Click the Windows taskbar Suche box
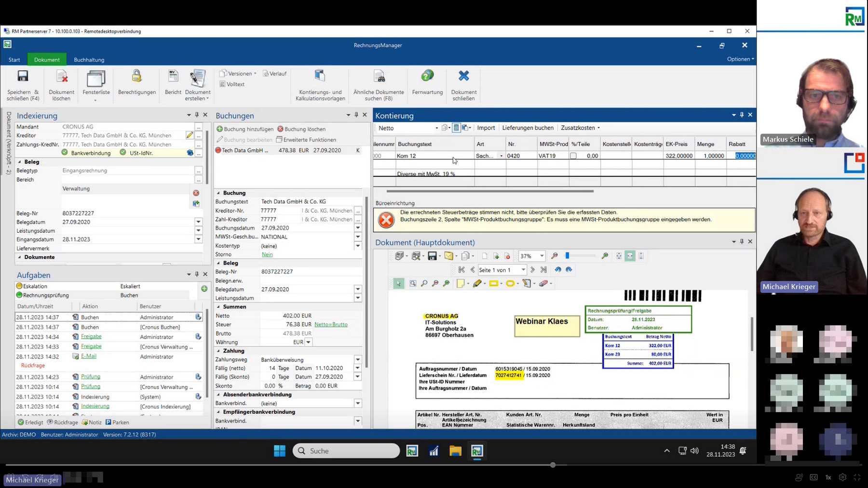The image size is (868, 488). [x=346, y=451]
